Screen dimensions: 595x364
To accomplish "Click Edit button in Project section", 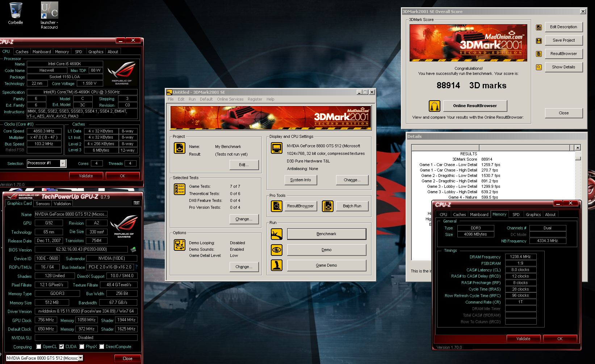I will click(244, 165).
